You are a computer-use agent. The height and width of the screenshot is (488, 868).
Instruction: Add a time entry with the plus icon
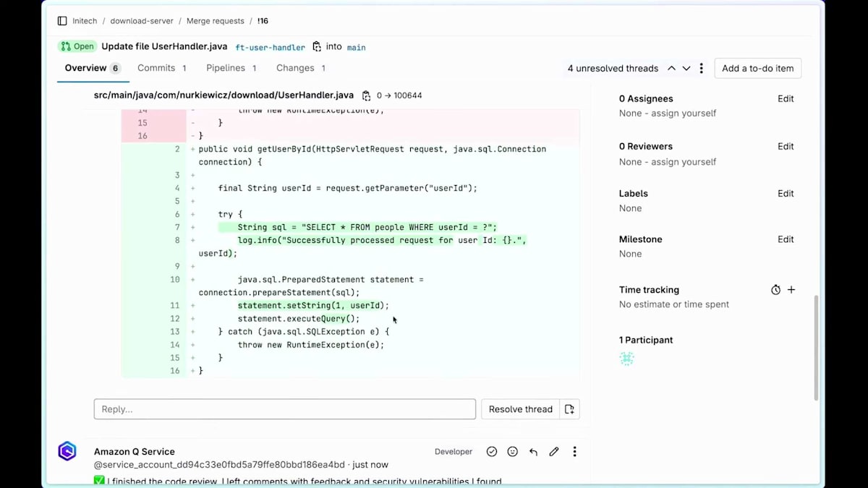[x=791, y=289]
